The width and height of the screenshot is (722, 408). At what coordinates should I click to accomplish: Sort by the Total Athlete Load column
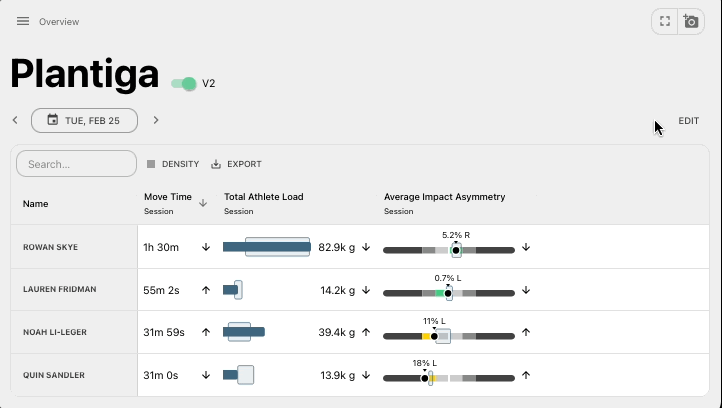tap(263, 197)
